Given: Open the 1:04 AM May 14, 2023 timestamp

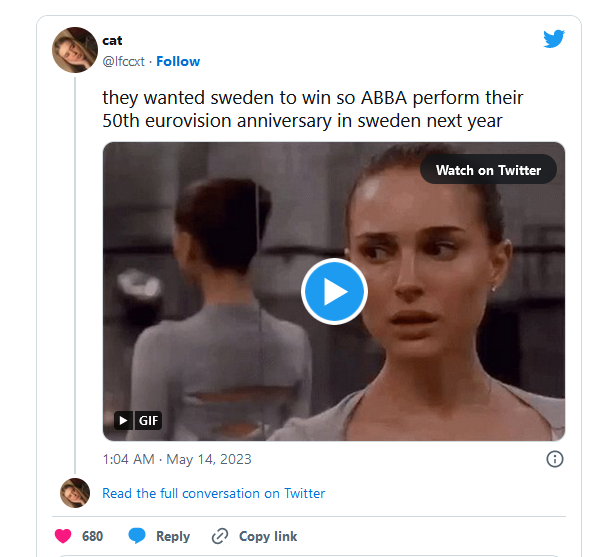Looking at the screenshot, I should pos(177,459).
